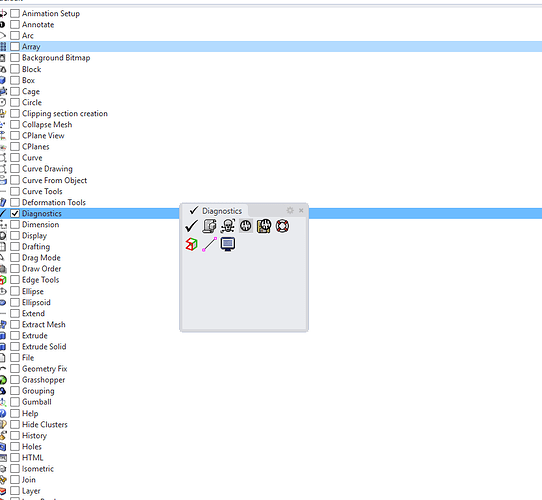This screenshot has height=500, width=542.
Task: Click the Check objects checkmark icon
Action: coord(191,226)
